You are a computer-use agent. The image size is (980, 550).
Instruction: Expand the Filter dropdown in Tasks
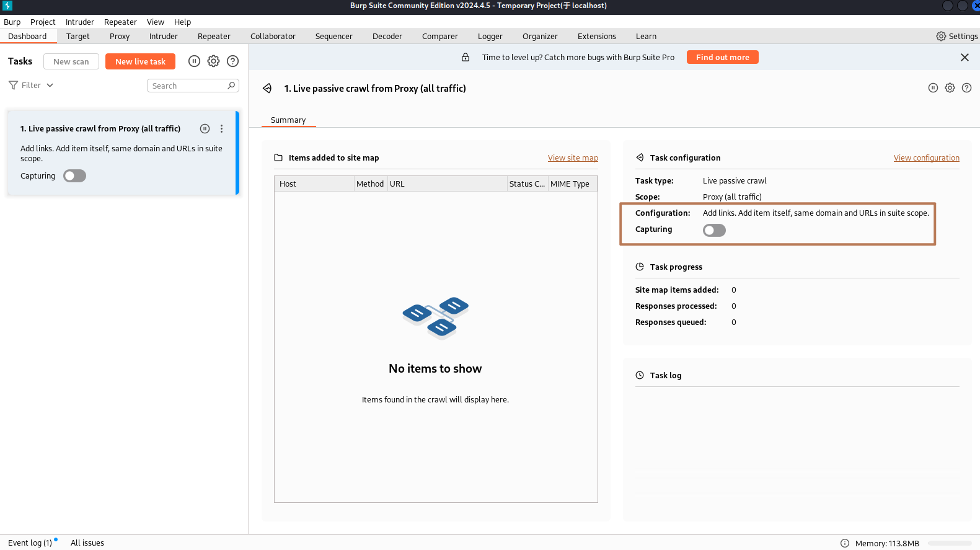point(31,86)
